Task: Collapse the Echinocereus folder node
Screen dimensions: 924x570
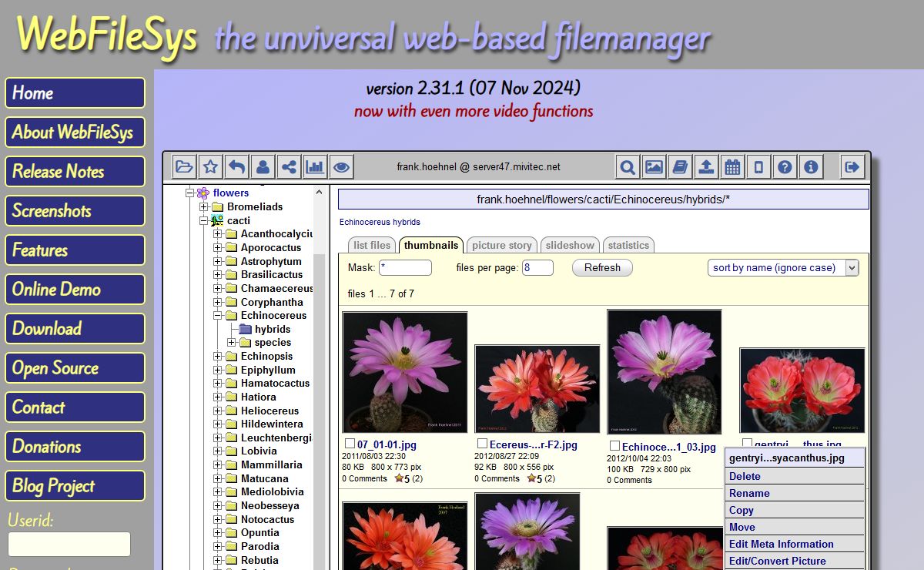Action: (x=218, y=316)
